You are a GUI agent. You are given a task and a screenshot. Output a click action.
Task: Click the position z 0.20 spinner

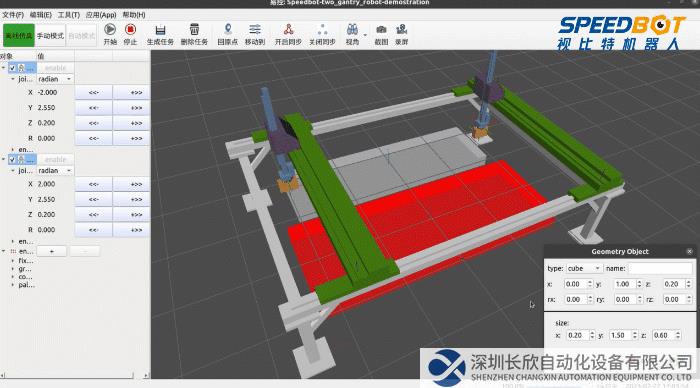coord(677,284)
